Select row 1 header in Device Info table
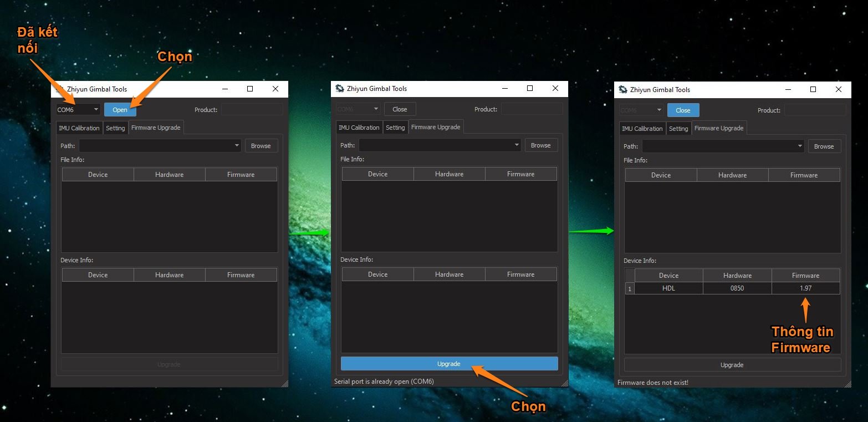This screenshot has width=868, height=422. (630, 288)
